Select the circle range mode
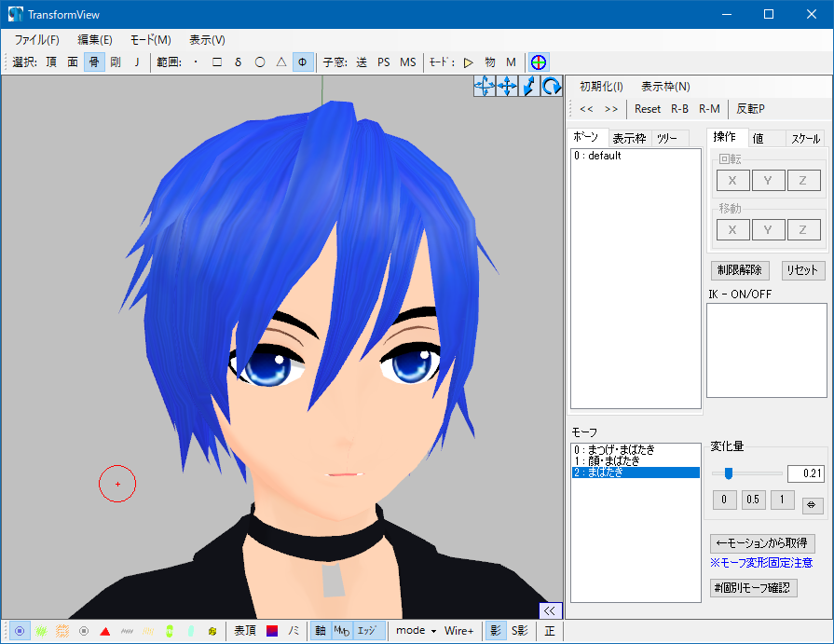This screenshot has height=644, width=834. 260,62
